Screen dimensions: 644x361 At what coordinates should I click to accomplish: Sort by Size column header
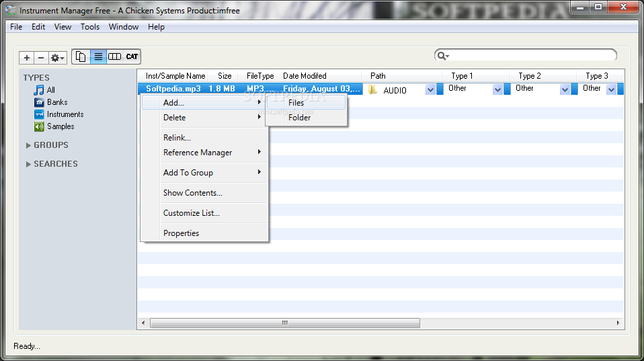[x=225, y=76]
